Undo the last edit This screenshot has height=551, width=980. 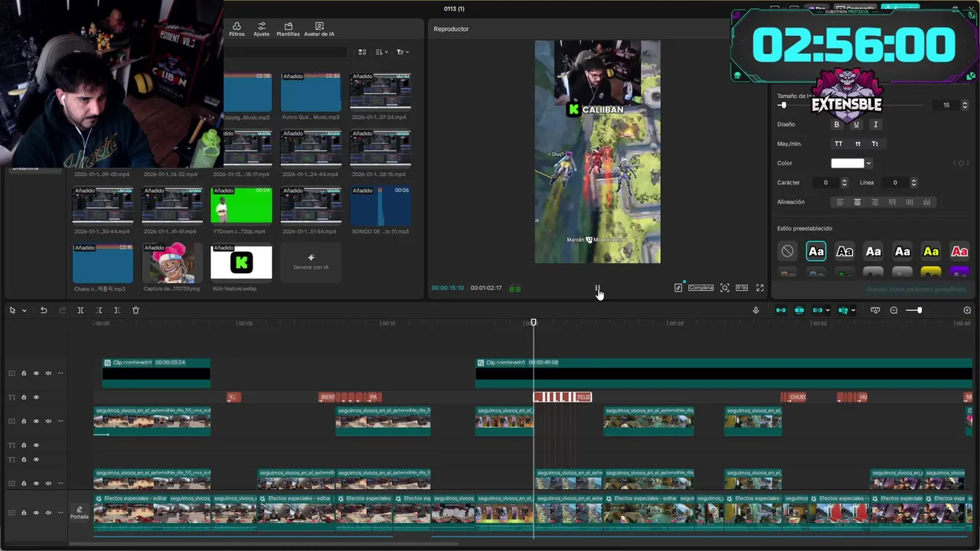[x=44, y=310]
